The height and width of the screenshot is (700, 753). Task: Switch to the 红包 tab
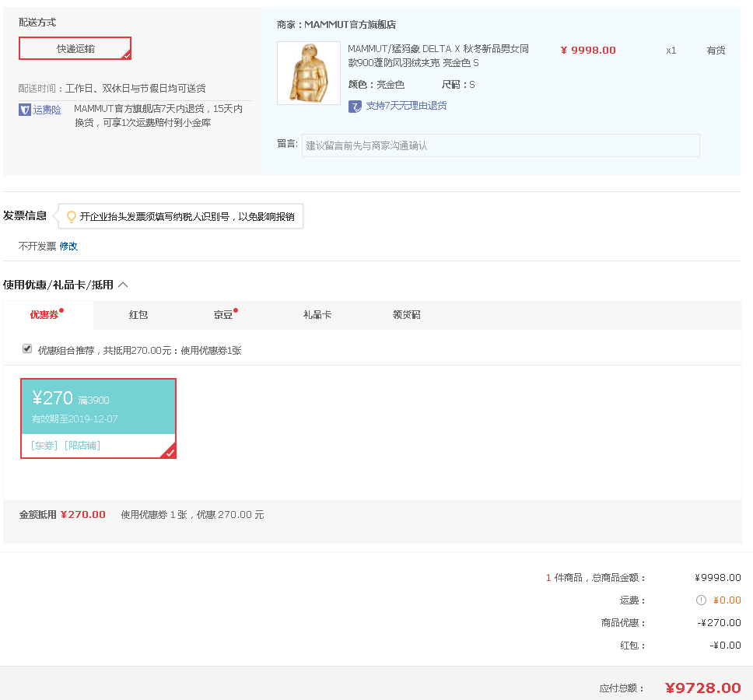tap(138, 315)
